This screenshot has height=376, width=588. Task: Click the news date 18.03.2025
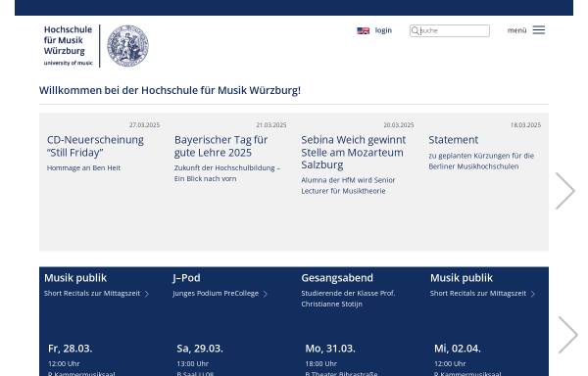(x=525, y=125)
